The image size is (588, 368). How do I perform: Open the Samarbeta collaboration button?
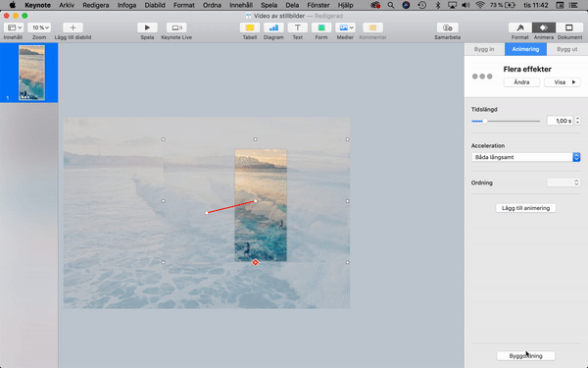[x=448, y=27]
